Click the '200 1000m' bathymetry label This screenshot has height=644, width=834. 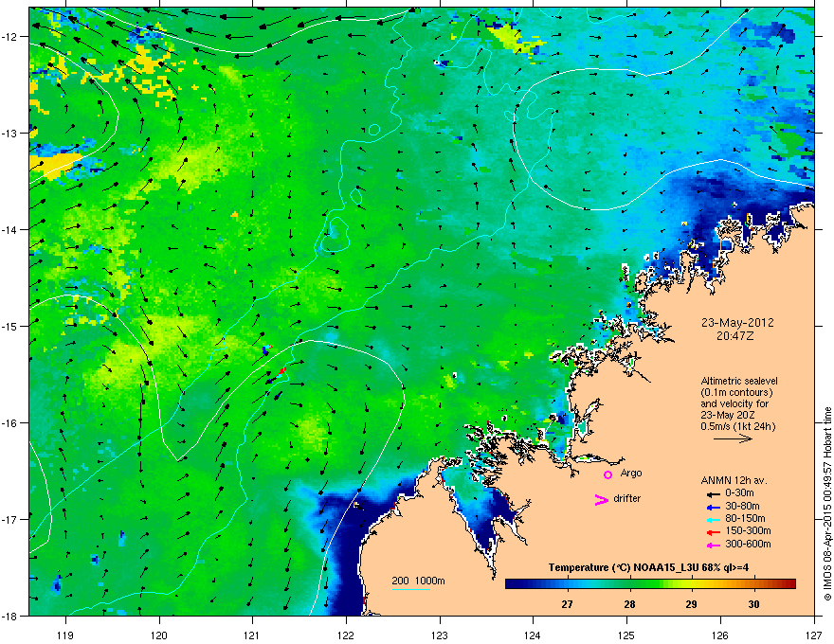(x=418, y=581)
